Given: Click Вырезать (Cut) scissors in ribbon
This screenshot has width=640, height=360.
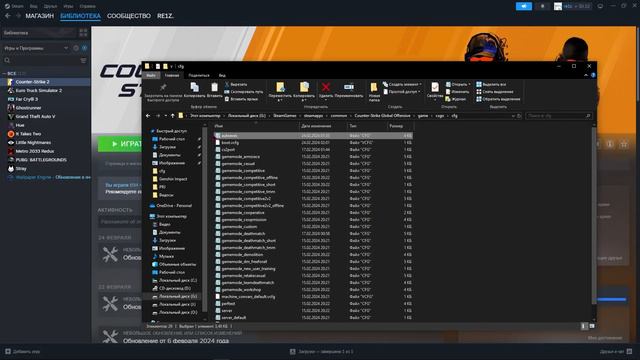Looking at the screenshot, I should tap(236, 84).
